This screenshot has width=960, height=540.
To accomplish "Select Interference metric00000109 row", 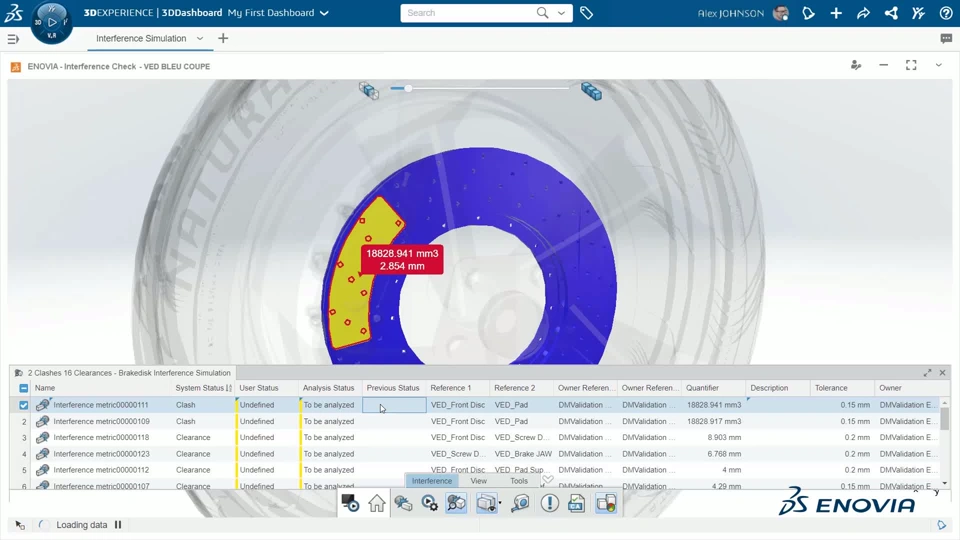I will click(479, 421).
